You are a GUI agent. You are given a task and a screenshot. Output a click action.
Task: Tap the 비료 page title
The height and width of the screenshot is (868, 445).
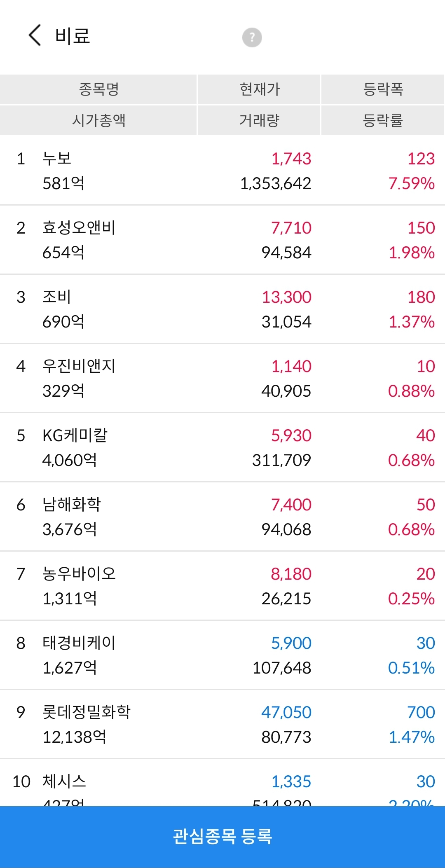(73, 35)
